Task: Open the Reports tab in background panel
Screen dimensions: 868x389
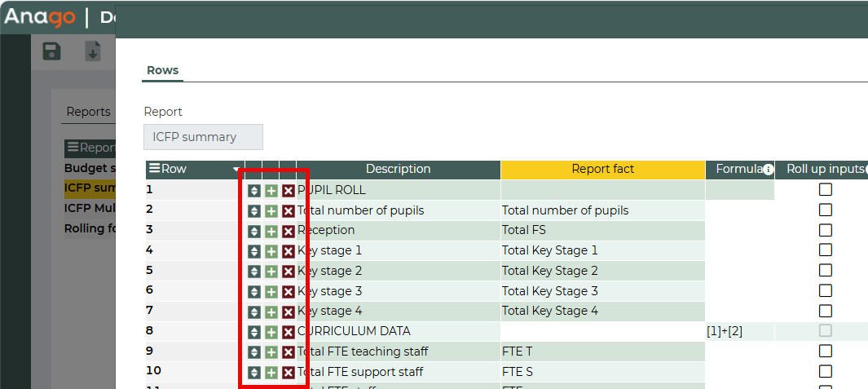Action: (x=88, y=112)
